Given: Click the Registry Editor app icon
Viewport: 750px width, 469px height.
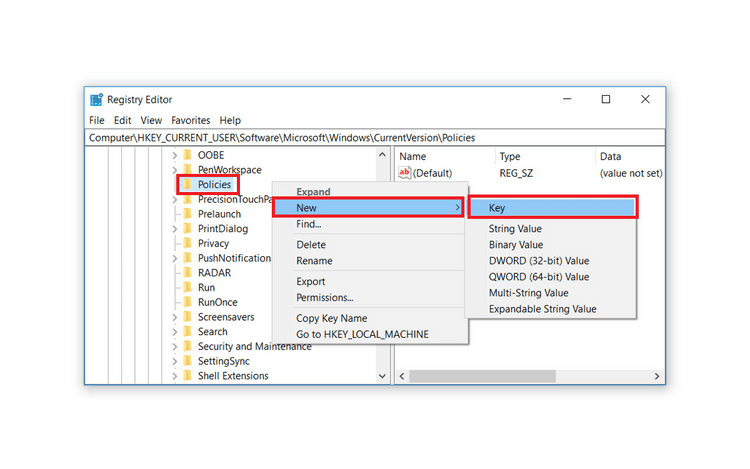Looking at the screenshot, I should click(97, 99).
